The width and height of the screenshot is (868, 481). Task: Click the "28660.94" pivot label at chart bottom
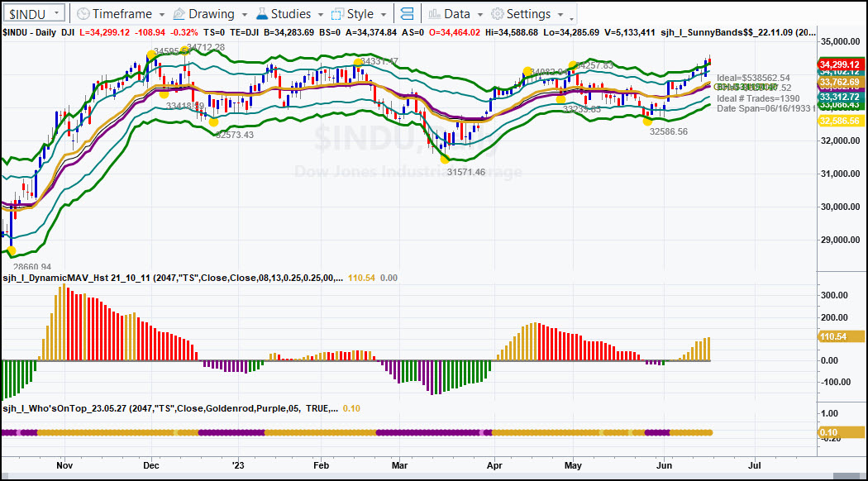pos(32,267)
